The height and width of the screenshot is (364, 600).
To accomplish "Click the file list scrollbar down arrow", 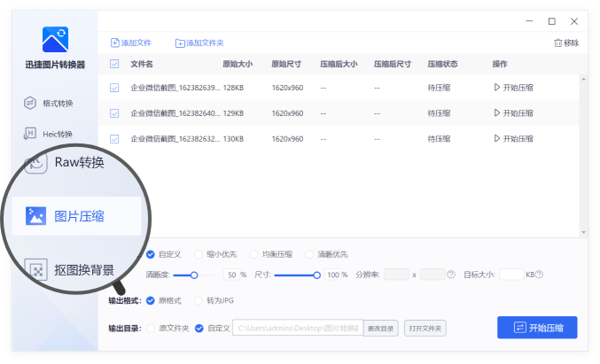I will (583, 232).
